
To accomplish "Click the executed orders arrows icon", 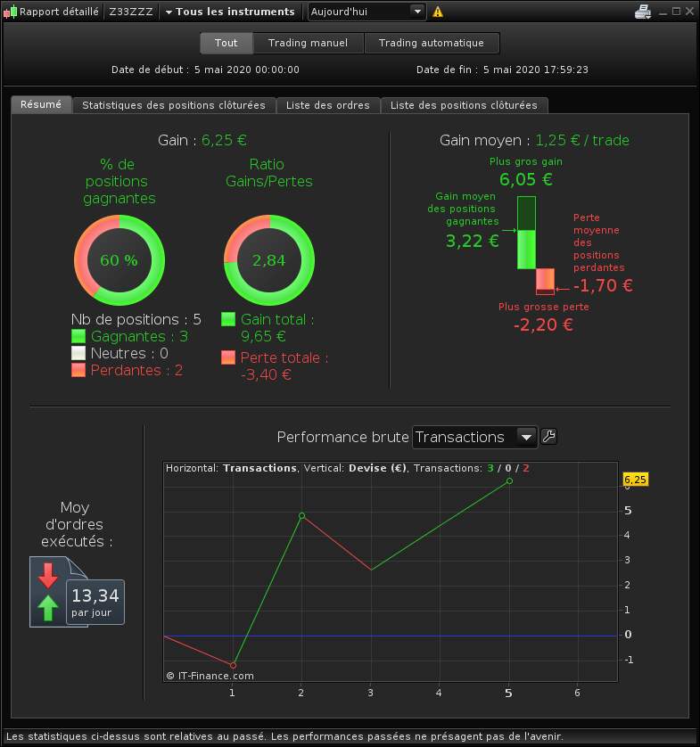I will (x=47, y=592).
